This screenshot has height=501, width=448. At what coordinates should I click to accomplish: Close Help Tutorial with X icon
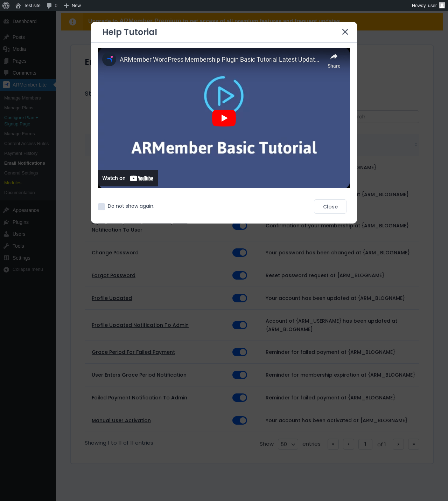(x=345, y=32)
